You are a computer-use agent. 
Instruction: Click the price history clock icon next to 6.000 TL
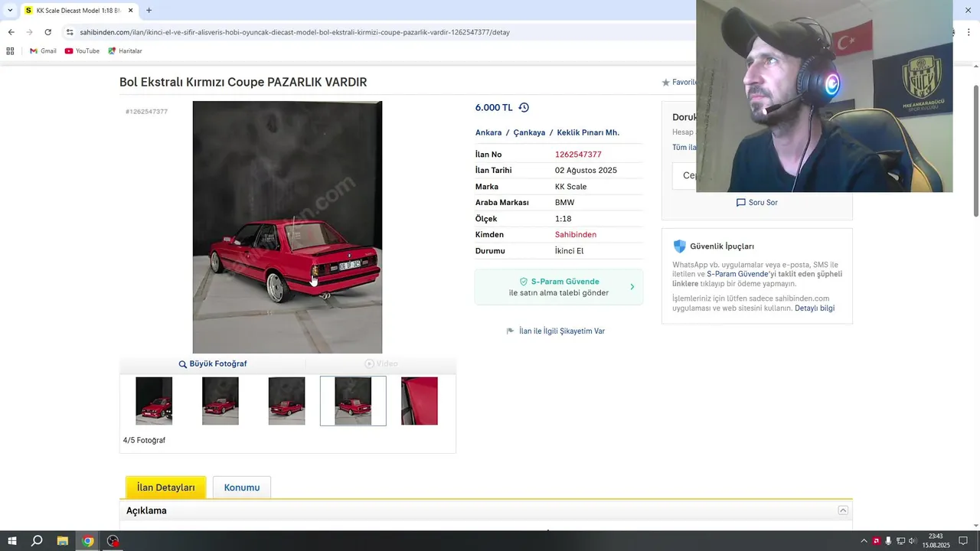524,108
